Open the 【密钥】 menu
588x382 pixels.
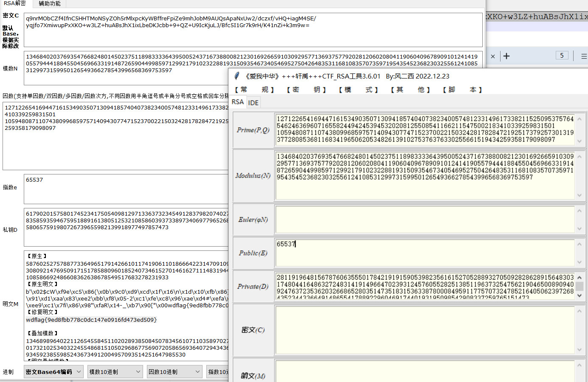click(306, 90)
